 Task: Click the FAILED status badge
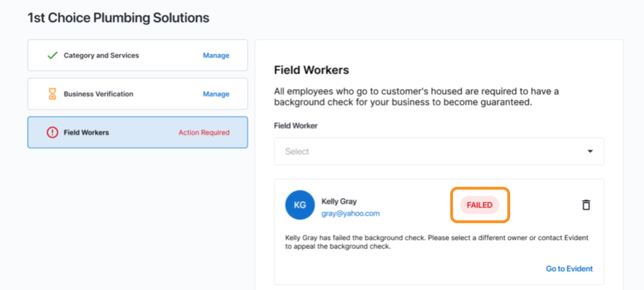point(480,205)
